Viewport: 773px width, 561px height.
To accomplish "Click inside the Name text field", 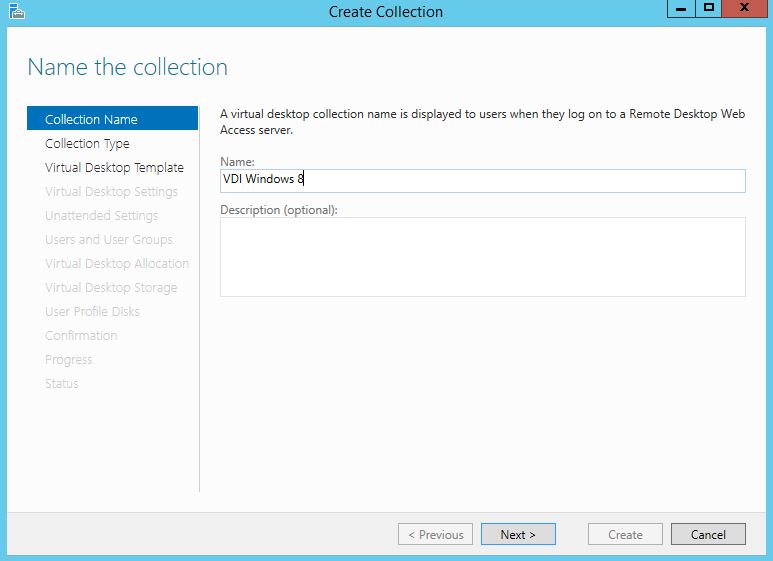I will 482,180.
